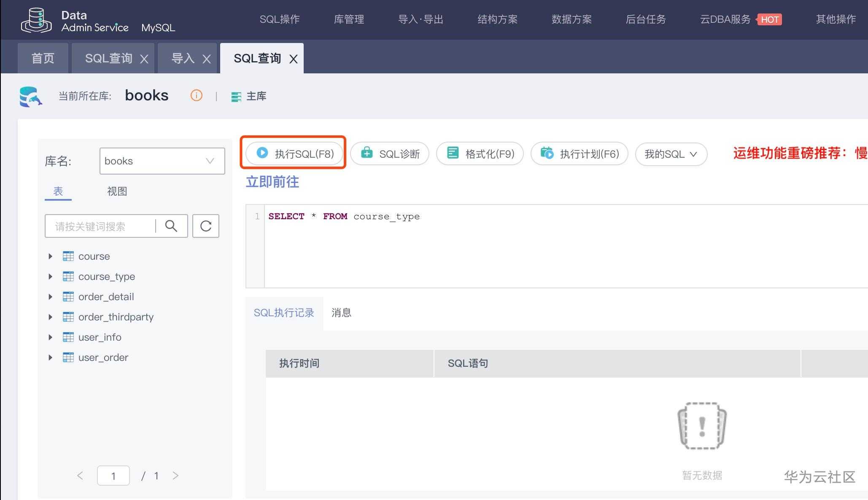
Task: Click the course table icon
Action: (68, 256)
